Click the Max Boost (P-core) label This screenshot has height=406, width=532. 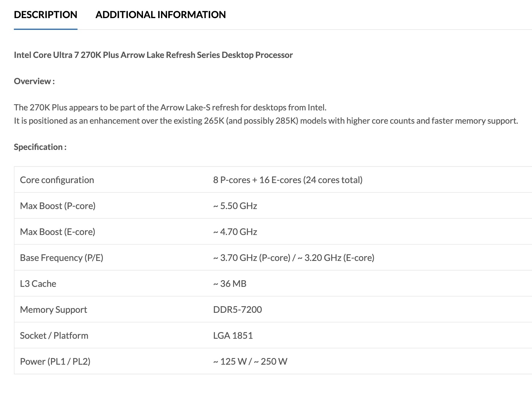[x=58, y=206]
